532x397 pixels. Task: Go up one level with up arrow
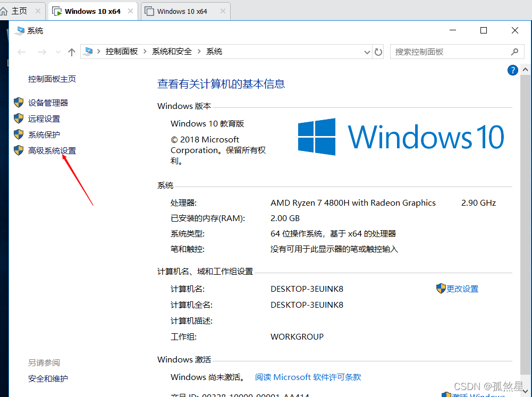click(x=71, y=52)
